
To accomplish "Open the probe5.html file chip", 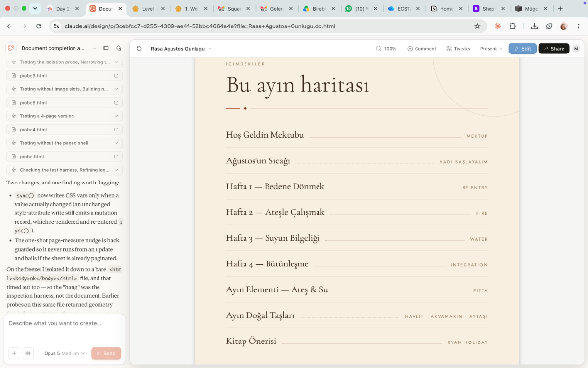I will pyautogui.click(x=65, y=103).
